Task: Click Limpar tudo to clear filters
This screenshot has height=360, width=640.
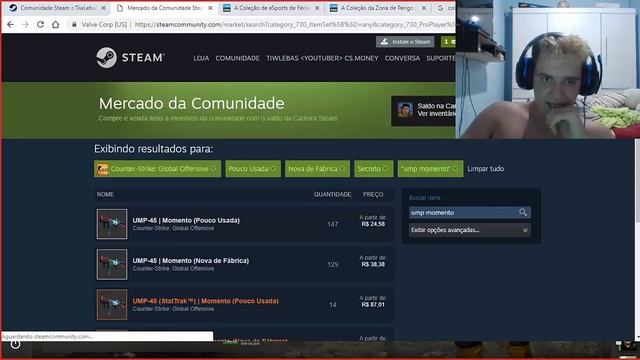Action: pos(486,169)
